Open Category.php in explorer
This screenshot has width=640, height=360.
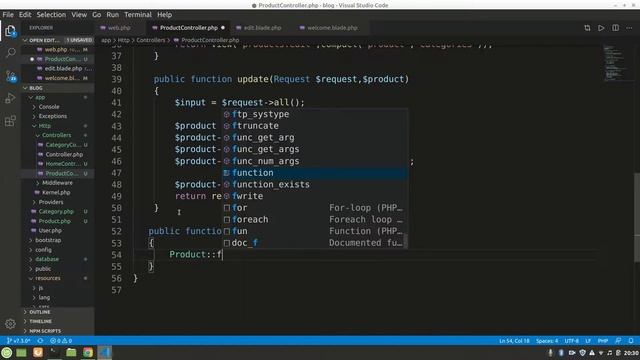coord(56,211)
